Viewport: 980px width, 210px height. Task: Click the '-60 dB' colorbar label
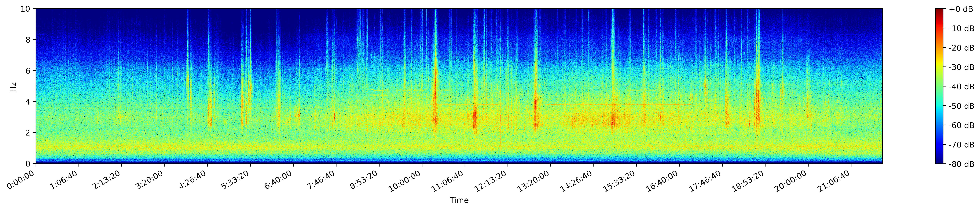point(961,125)
